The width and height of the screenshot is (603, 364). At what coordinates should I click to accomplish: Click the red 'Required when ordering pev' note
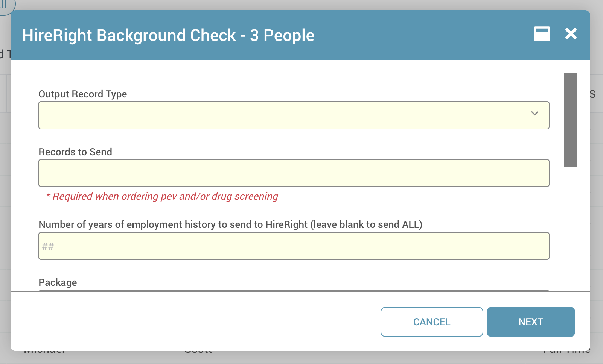(162, 196)
